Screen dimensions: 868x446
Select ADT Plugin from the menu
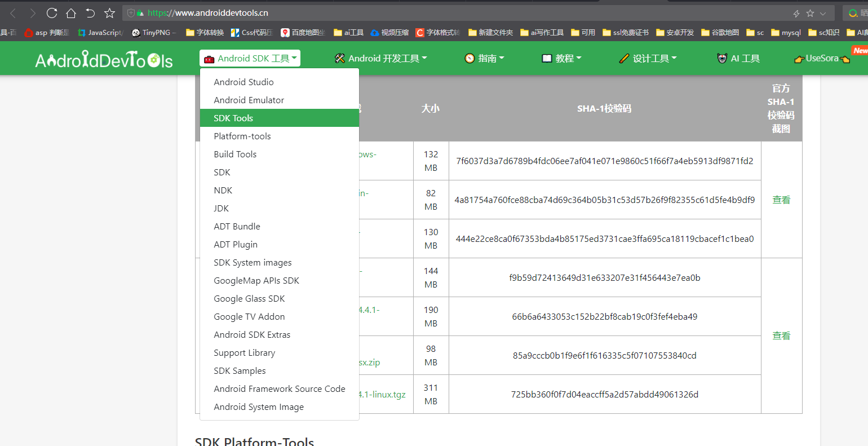(x=280, y=244)
